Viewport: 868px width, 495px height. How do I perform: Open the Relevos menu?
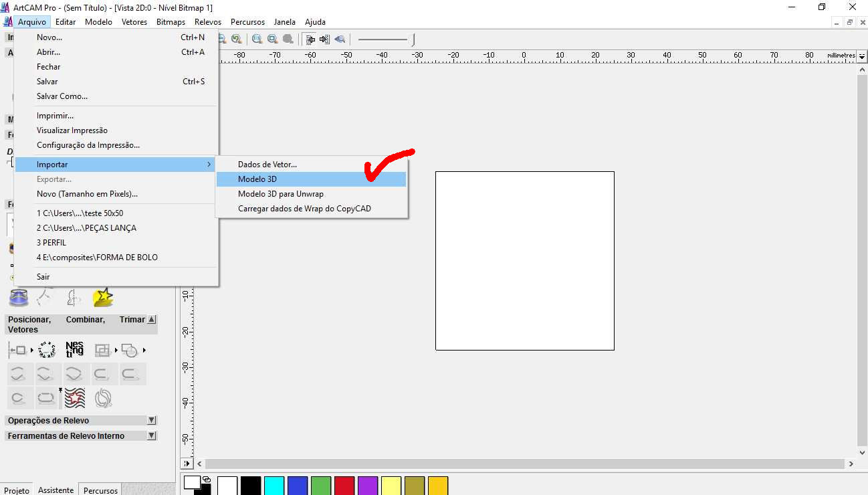(x=208, y=22)
